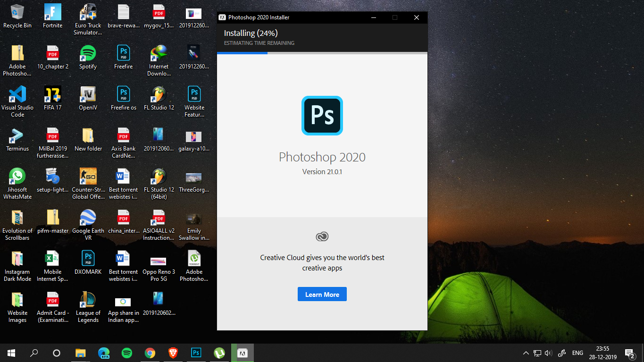
Task: Select the Axis Bank CardNe... PDF
Action: point(123,143)
